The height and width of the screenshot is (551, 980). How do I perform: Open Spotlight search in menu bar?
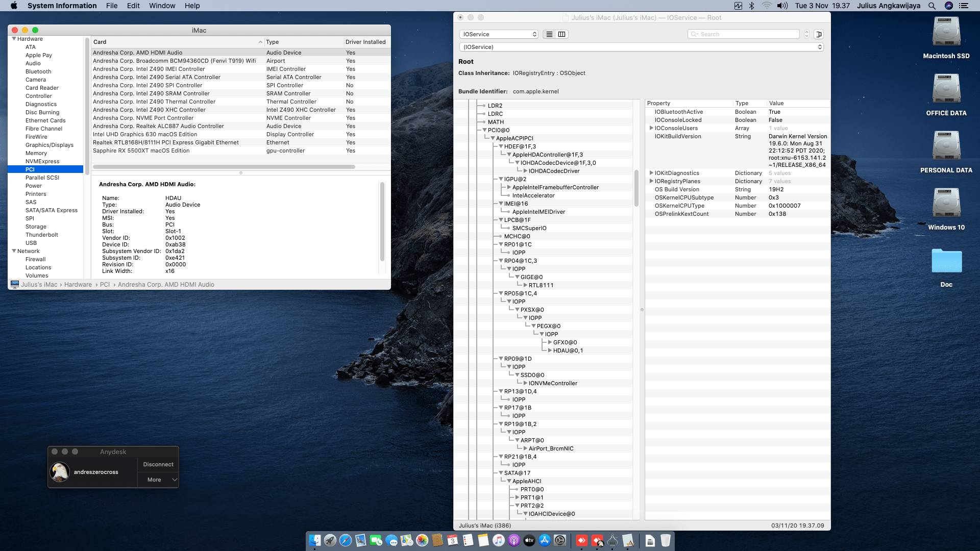coord(932,6)
